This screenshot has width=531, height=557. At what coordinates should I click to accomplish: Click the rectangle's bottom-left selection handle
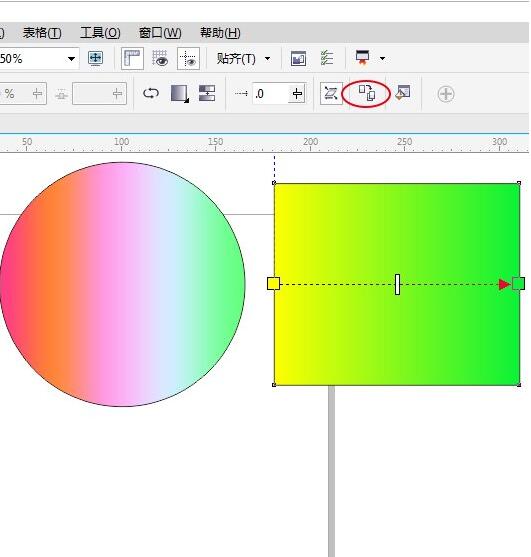(274, 385)
